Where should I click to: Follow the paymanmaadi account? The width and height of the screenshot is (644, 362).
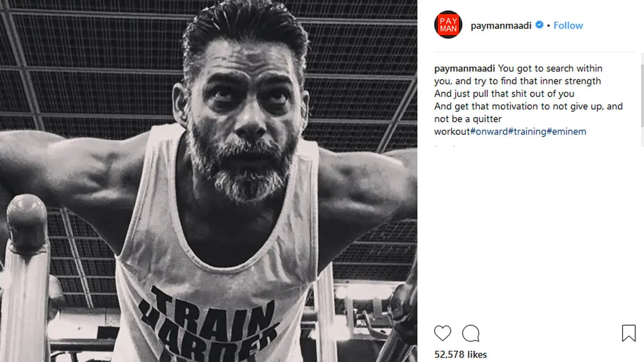(568, 25)
